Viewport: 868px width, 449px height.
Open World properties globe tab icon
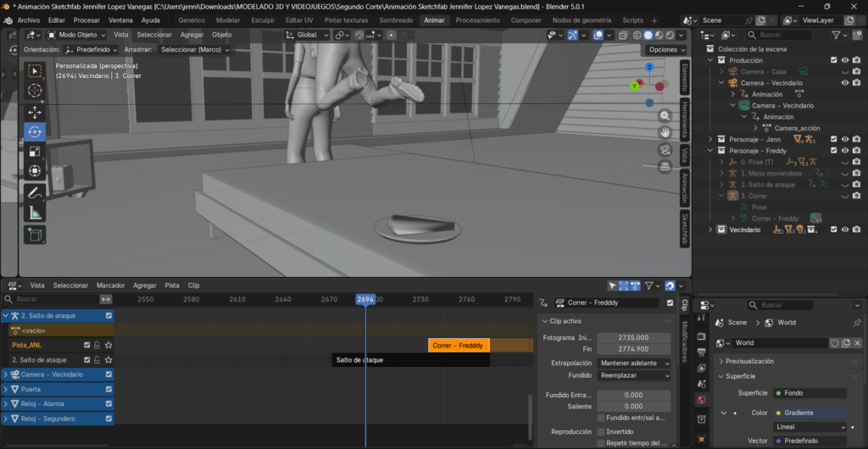701,400
